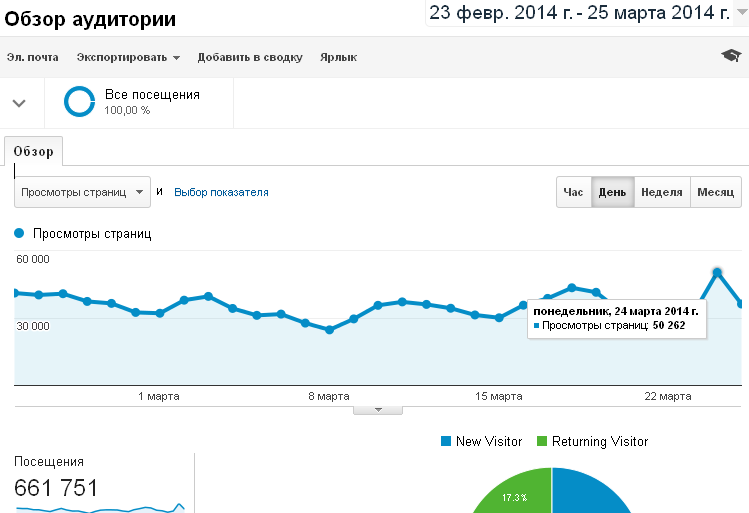Click the 8 марта axis label
Image resolution: width=749 pixels, height=513 pixels.
tap(329, 396)
